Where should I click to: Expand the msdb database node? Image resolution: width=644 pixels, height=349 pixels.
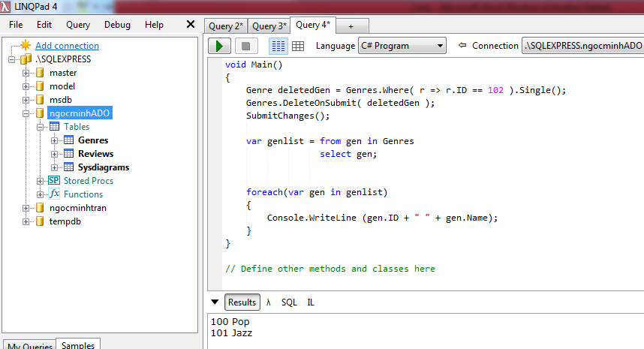point(26,100)
